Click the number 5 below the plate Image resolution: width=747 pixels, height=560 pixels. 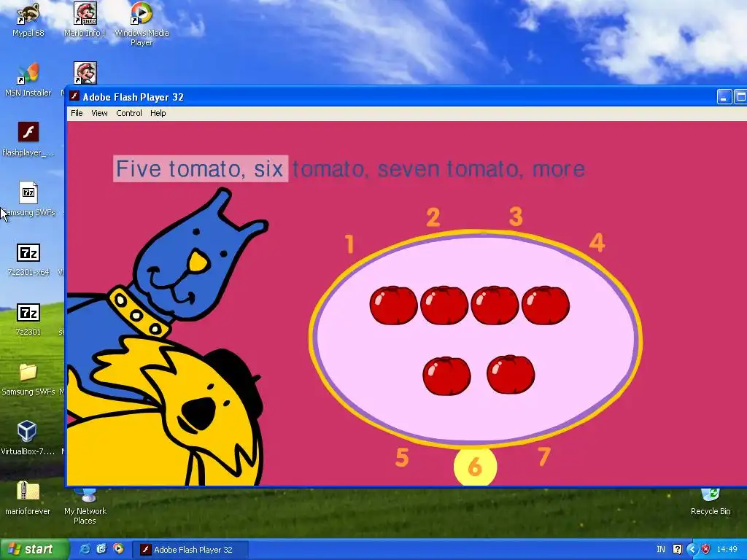(x=402, y=457)
